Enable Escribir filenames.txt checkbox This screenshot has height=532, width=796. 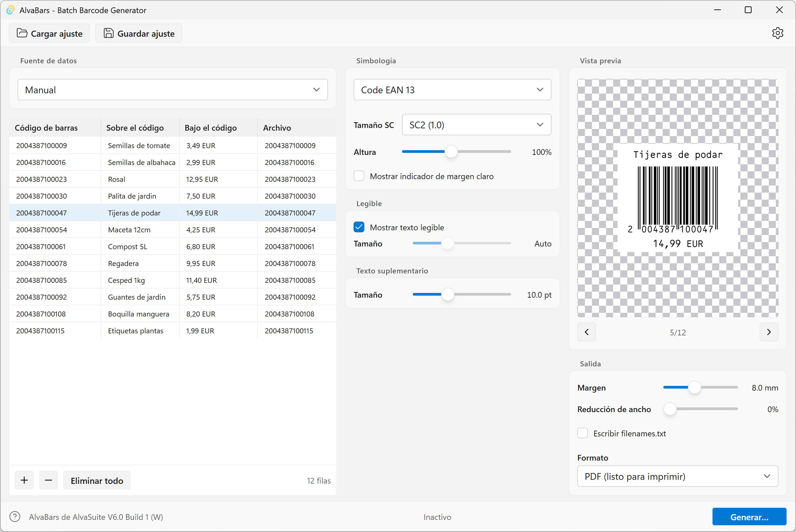(x=583, y=433)
